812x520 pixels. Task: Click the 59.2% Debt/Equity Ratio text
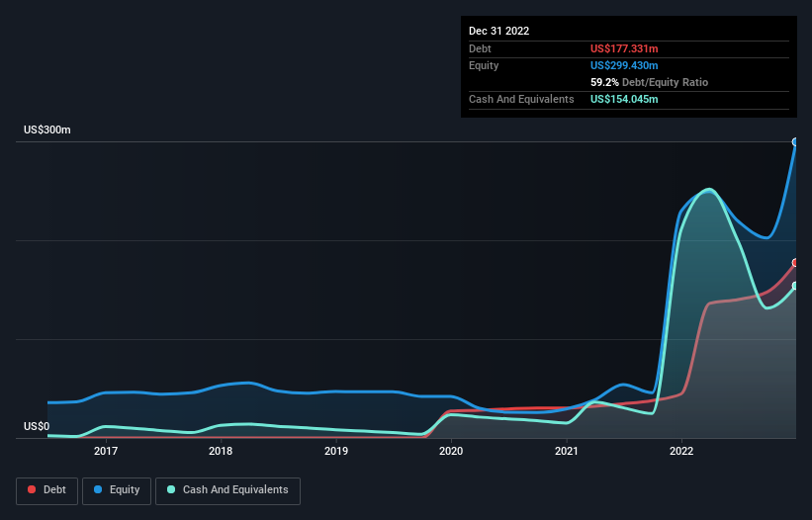[x=649, y=82]
